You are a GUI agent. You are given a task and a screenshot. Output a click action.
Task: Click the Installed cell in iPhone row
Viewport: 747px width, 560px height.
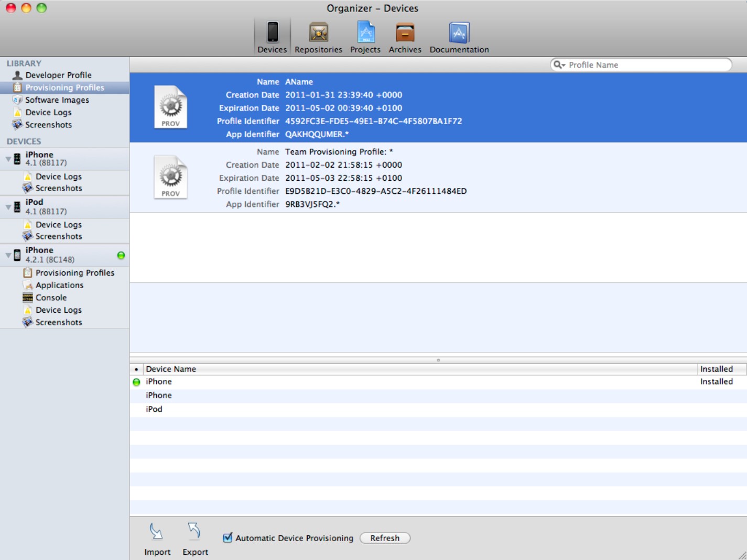(x=717, y=382)
